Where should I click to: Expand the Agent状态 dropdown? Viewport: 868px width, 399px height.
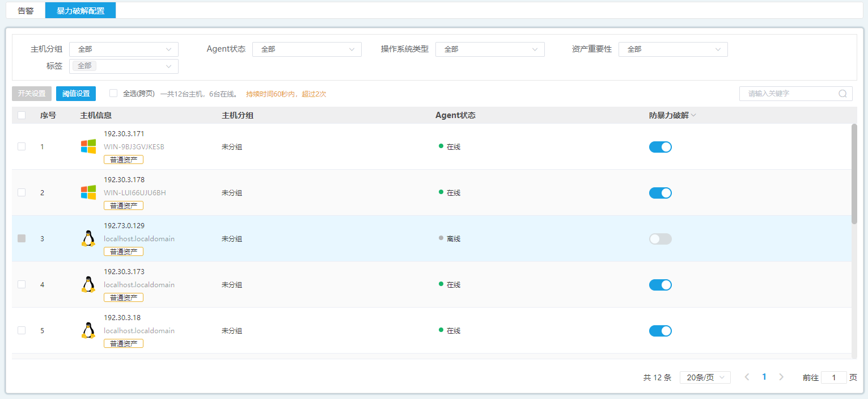307,49
